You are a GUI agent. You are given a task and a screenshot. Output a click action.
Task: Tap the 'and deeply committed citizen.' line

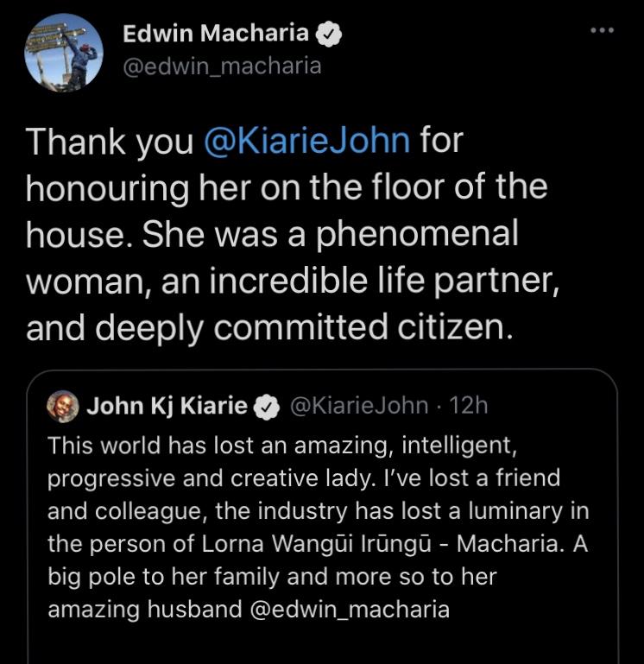(269, 327)
